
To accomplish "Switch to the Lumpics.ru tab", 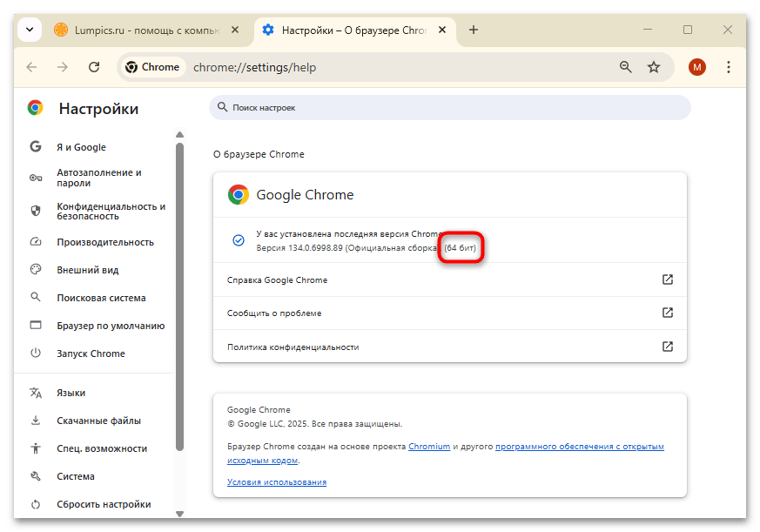I will [147, 30].
